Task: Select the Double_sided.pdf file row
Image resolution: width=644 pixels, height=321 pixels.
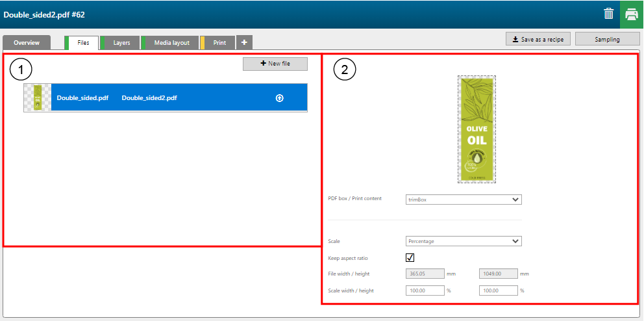Action: tap(162, 98)
